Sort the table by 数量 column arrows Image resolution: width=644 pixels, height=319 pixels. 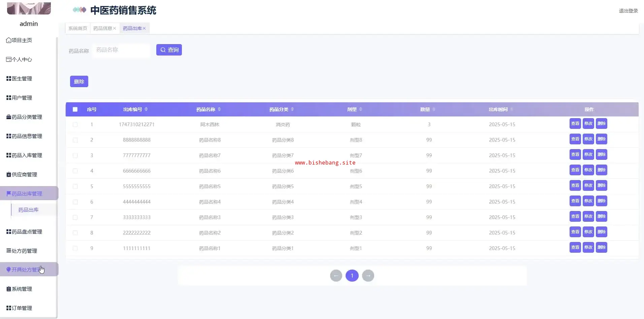434,109
